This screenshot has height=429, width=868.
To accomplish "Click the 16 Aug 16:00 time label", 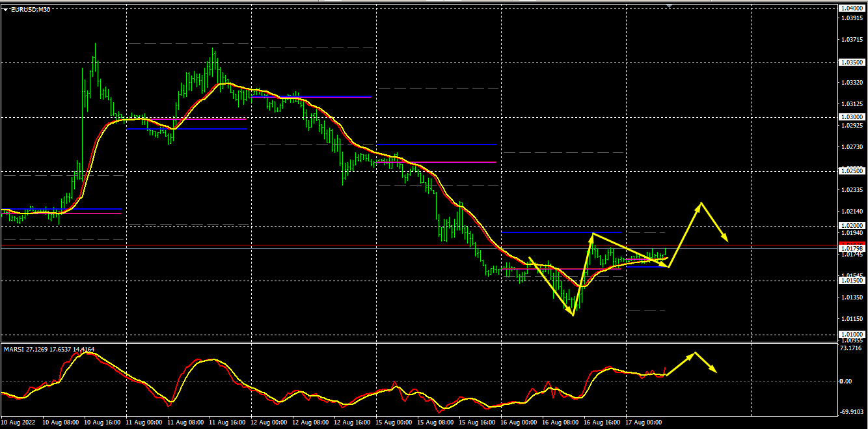I will [x=603, y=422].
